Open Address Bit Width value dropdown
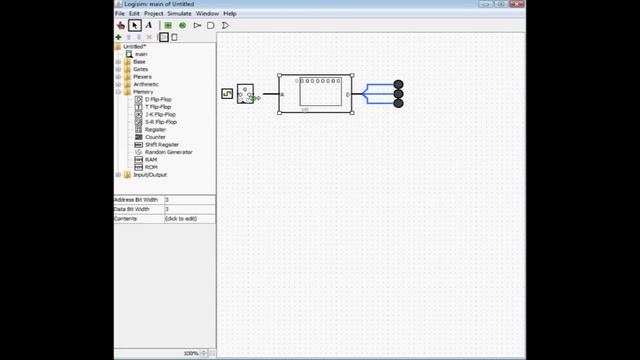This screenshot has width=640, height=360. point(190,200)
